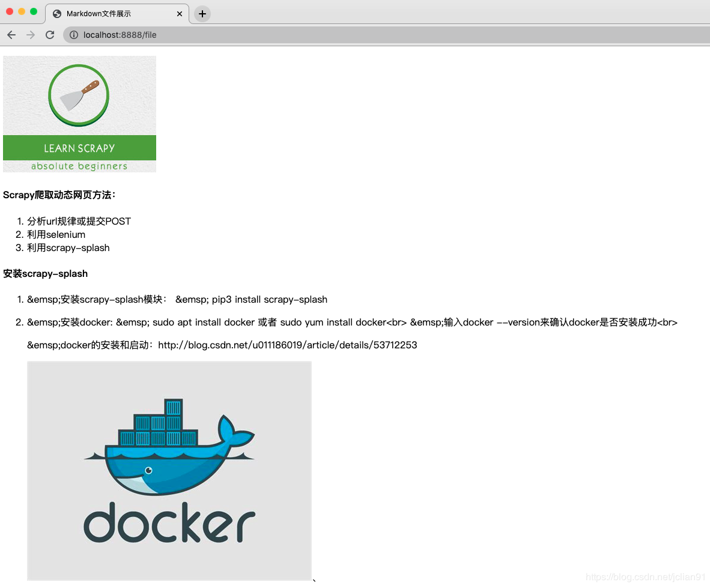Screen dimensions: 710x588
Task: Click the text sudo yum install docker
Action: tap(333, 323)
